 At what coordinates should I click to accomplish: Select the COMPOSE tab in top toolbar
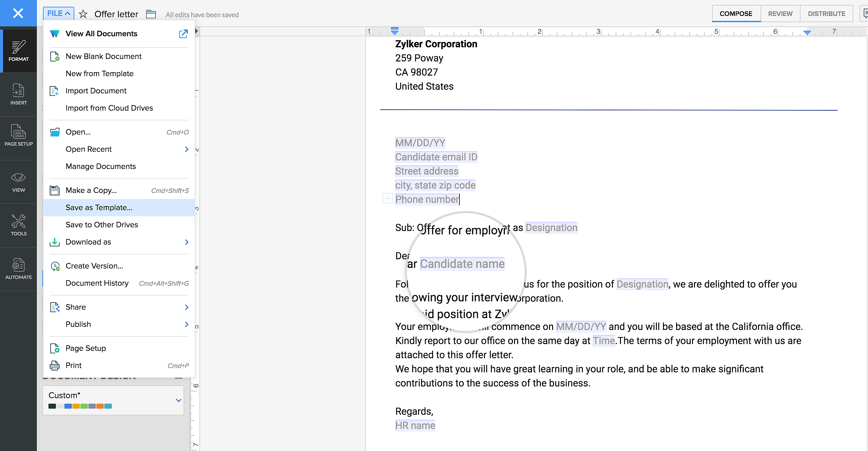pyautogui.click(x=736, y=14)
